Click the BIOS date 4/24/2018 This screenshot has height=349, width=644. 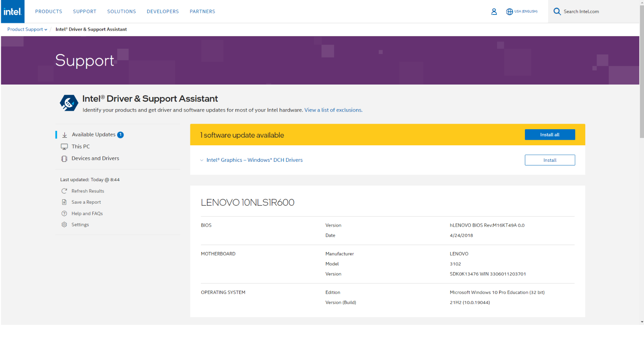461,235
